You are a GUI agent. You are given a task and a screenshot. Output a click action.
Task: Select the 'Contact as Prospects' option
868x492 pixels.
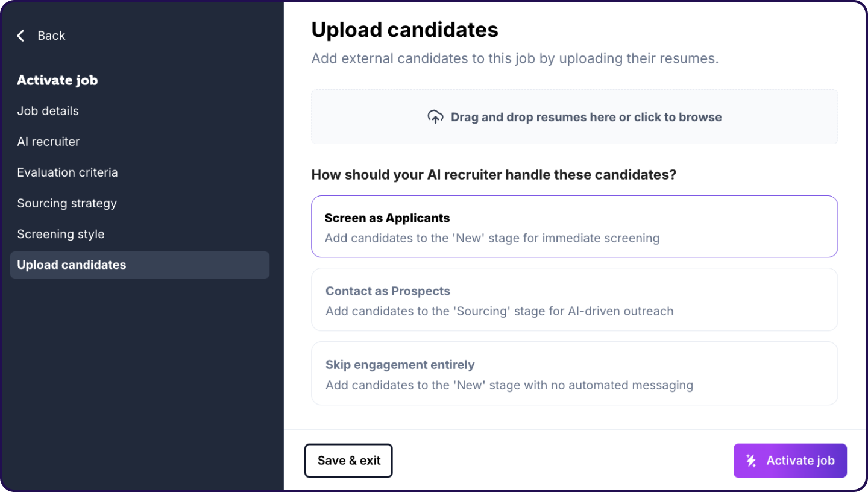574,300
